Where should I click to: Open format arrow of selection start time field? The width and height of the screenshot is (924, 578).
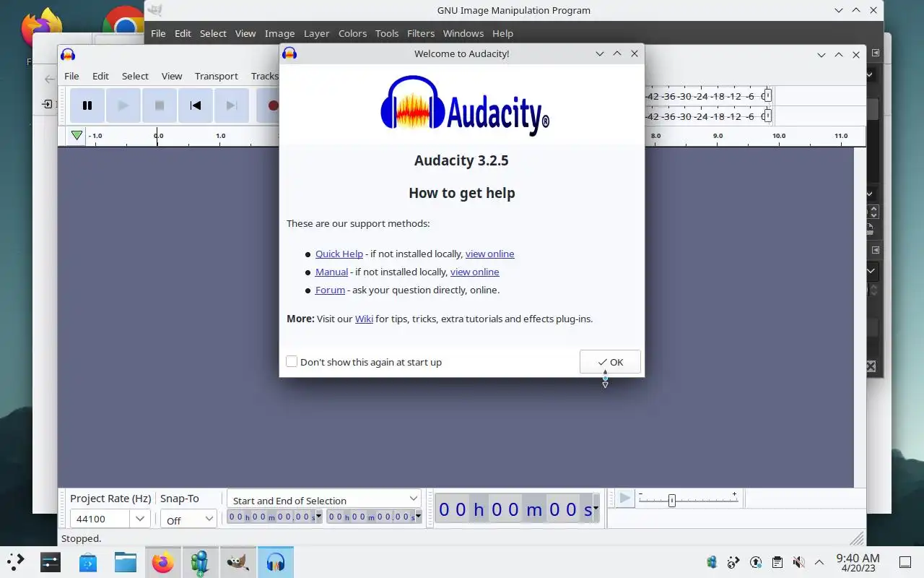tap(318, 517)
